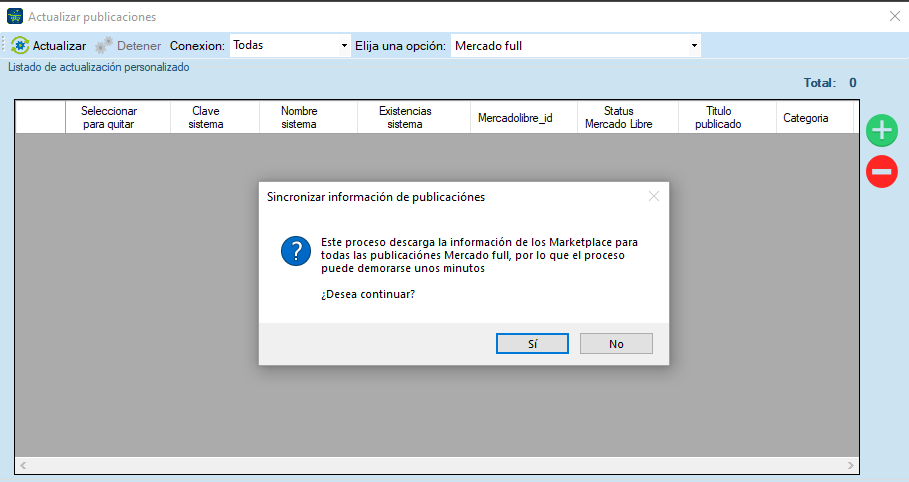Click the Mercadolibre_id column header
This screenshot has height=482, width=909.
[523, 117]
